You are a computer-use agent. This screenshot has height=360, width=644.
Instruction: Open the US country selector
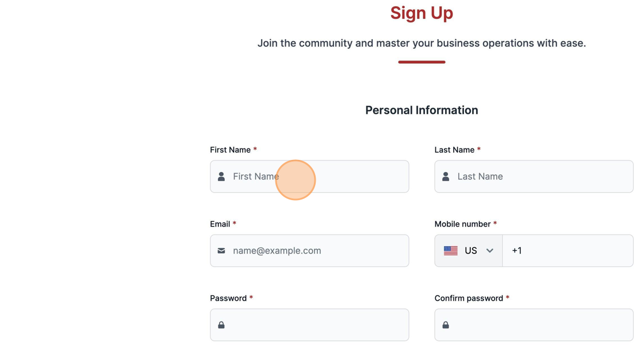tap(469, 251)
